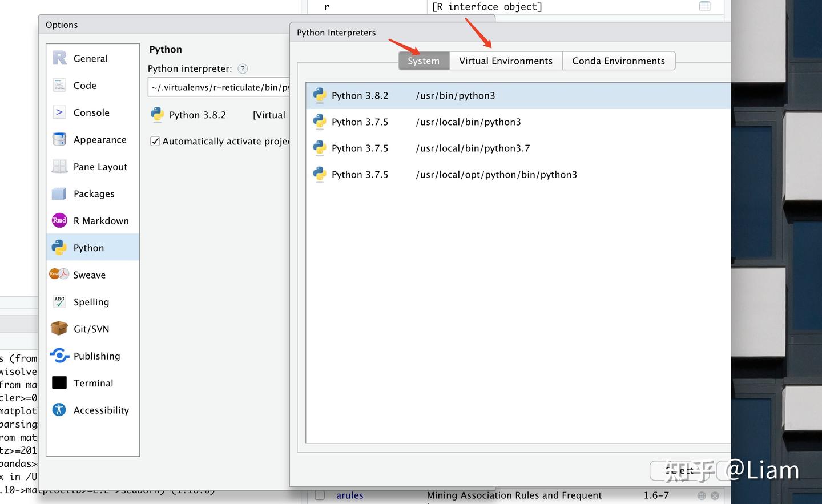Image resolution: width=822 pixels, height=504 pixels.
Task: Click the Python interpreter path field
Action: (x=219, y=87)
